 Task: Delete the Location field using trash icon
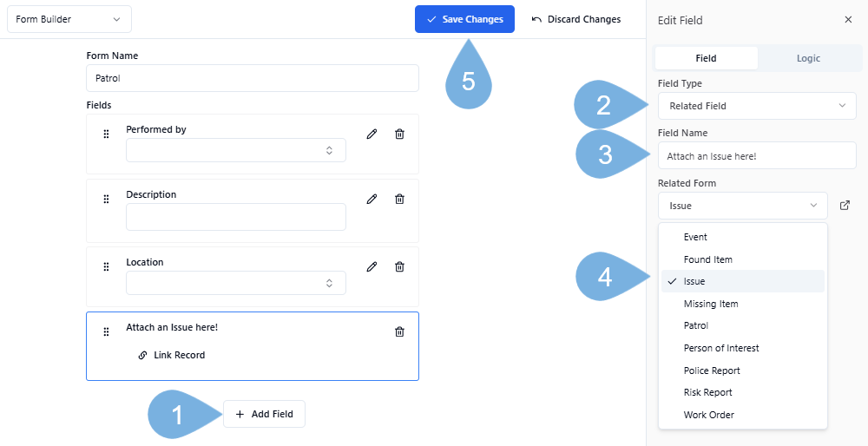tap(399, 266)
